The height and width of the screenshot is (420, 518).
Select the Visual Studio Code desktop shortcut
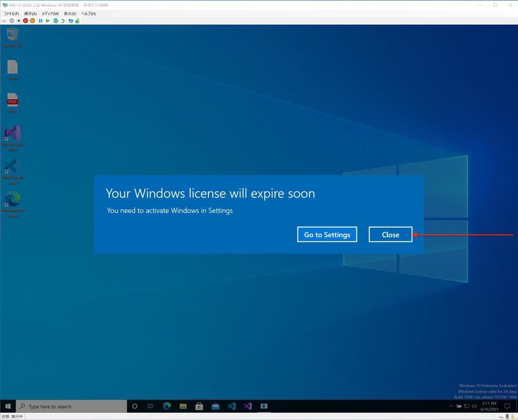(13, 172)
